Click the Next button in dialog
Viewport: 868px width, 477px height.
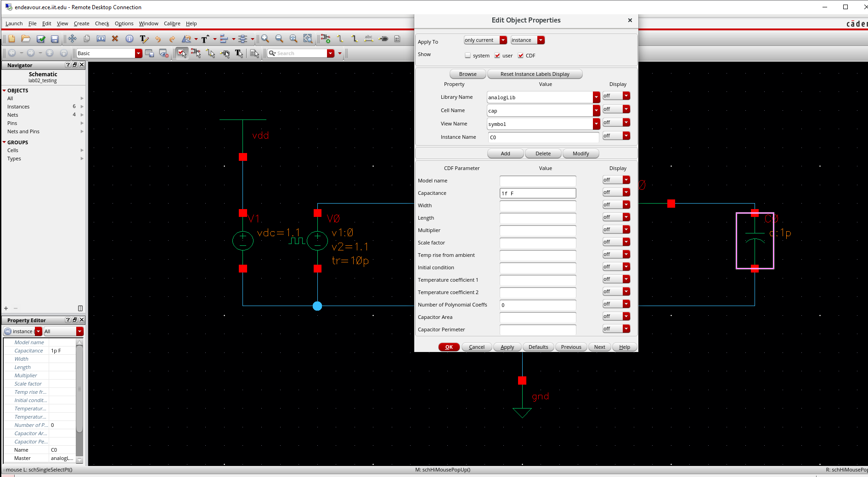click(599, 347)
